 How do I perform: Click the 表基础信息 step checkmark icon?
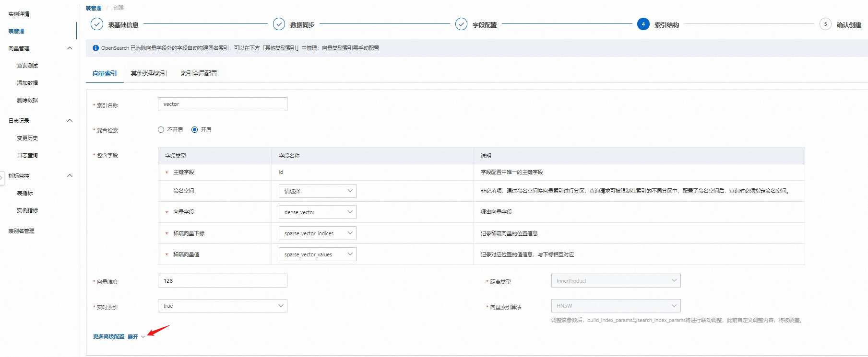click(97, 24)
